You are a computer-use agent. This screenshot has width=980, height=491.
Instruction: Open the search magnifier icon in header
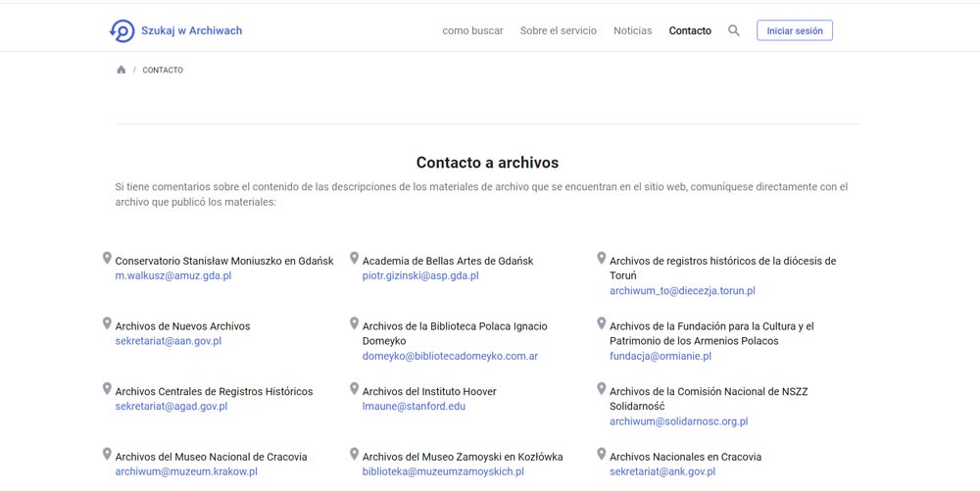click(x=734, y=30)
